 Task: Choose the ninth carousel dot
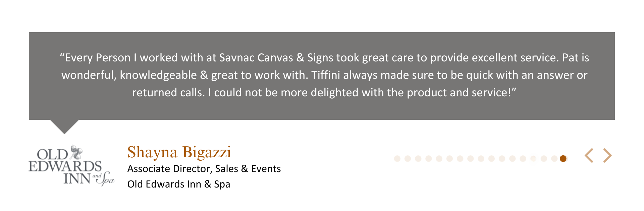[x=481, y=159]
